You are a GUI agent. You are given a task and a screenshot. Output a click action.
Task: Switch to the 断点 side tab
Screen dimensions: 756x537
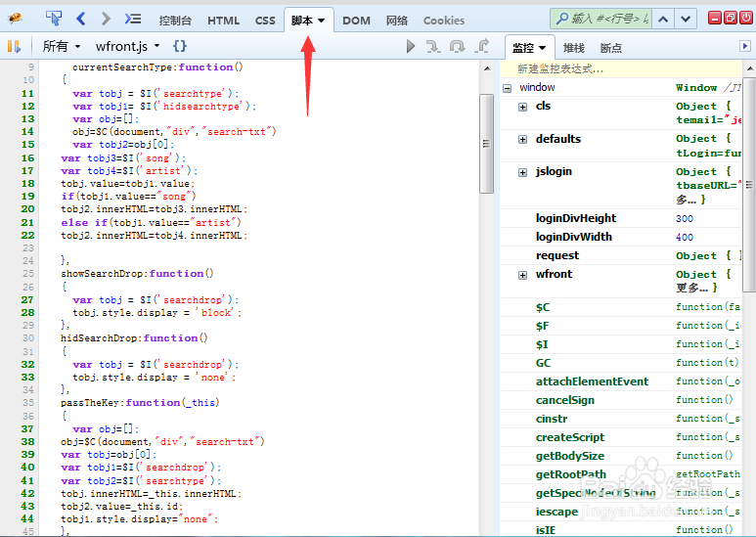pos(611,48)
